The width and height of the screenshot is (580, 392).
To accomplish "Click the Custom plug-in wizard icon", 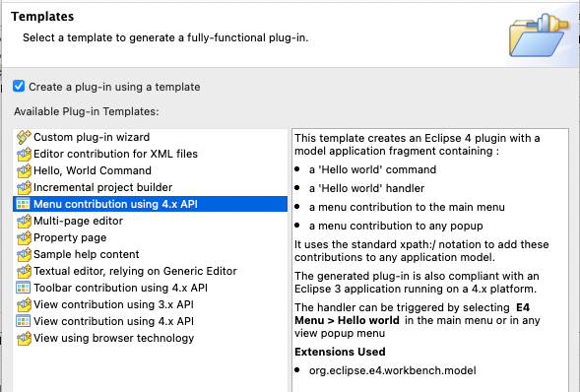I will [x=24, y=137].
